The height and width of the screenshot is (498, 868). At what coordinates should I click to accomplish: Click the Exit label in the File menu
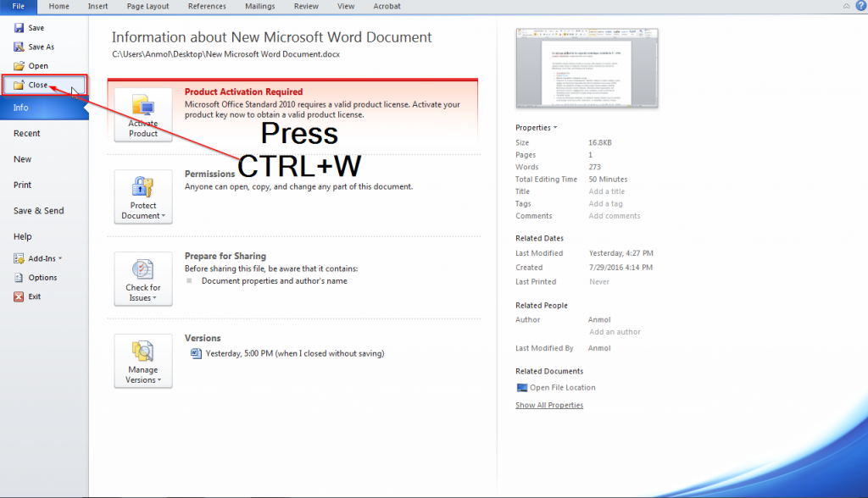coord(34,296)
